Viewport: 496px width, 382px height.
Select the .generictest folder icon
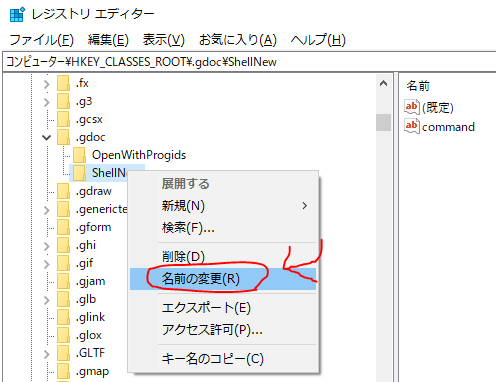click(x=63, y=209)
